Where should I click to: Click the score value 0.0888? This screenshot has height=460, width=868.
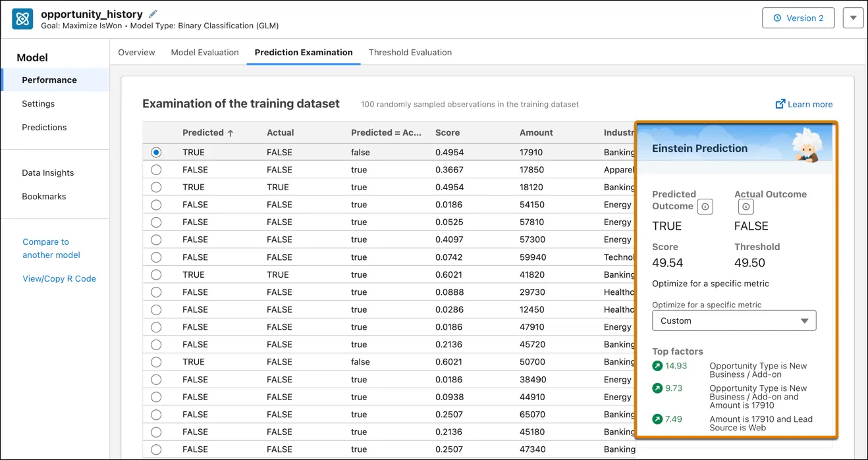coord(449,292)
